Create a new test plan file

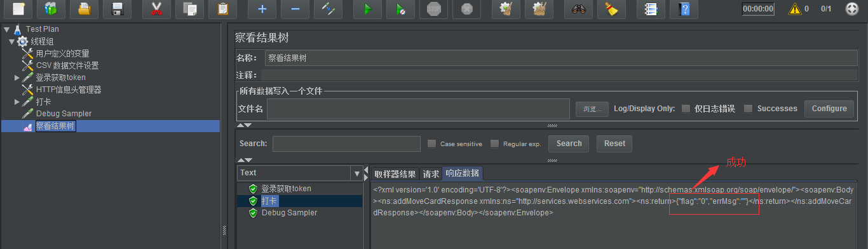(x=19, y=9)
